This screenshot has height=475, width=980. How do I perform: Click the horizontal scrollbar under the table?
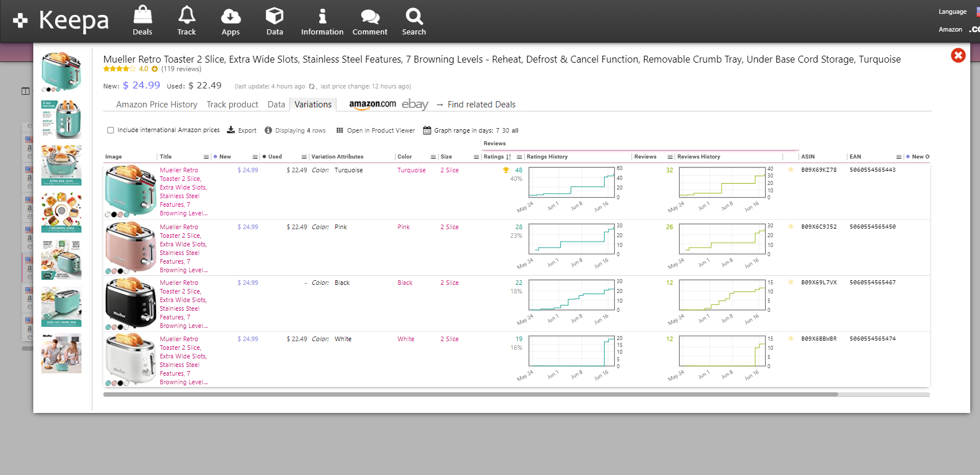click(x=471, y=395)
